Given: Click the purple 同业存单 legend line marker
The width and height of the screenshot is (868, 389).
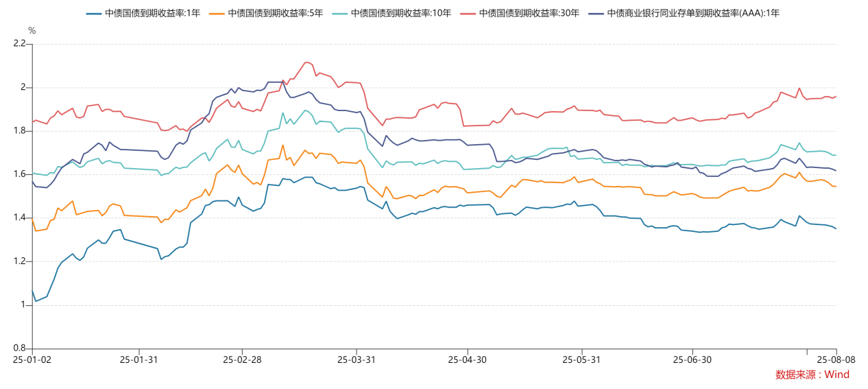Looking at the screenshot, I should point(596,13).
